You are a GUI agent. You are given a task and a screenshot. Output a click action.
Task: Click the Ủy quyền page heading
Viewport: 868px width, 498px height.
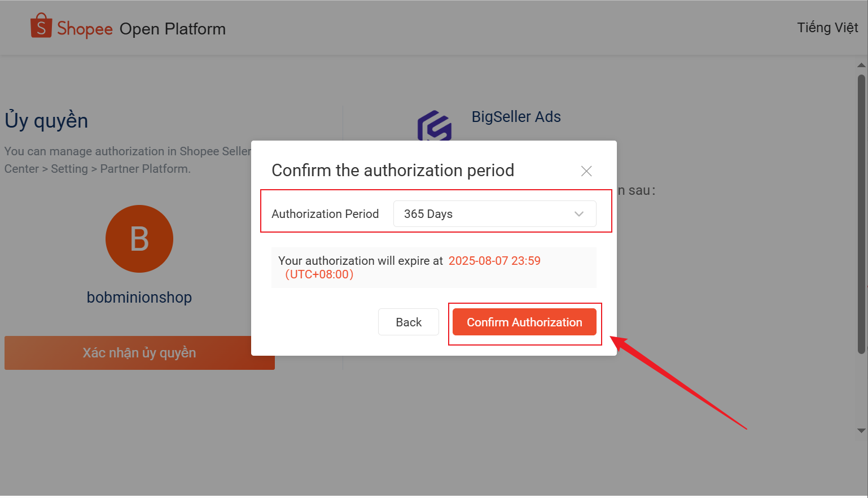click(x=46, y=120)
